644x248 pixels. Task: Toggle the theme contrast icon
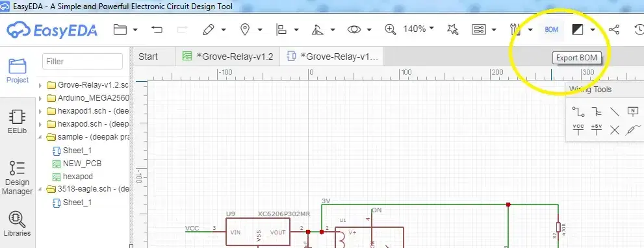tap(578, 30)
